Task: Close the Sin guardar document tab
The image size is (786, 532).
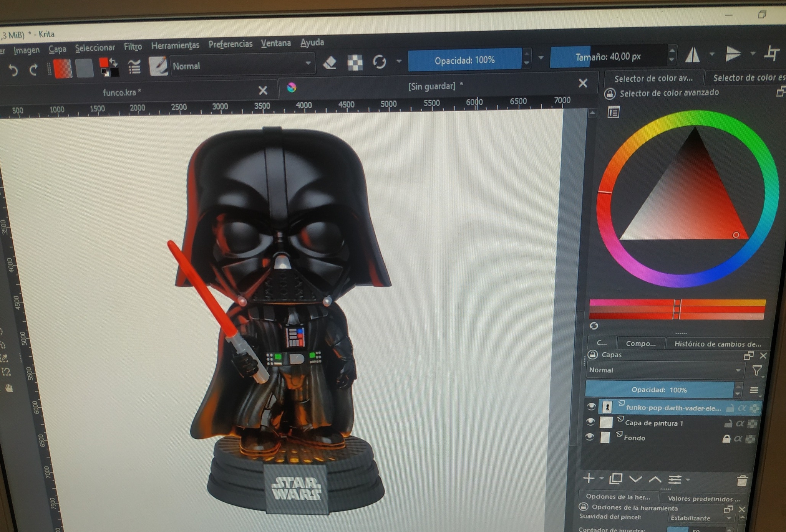Action: 582,83
